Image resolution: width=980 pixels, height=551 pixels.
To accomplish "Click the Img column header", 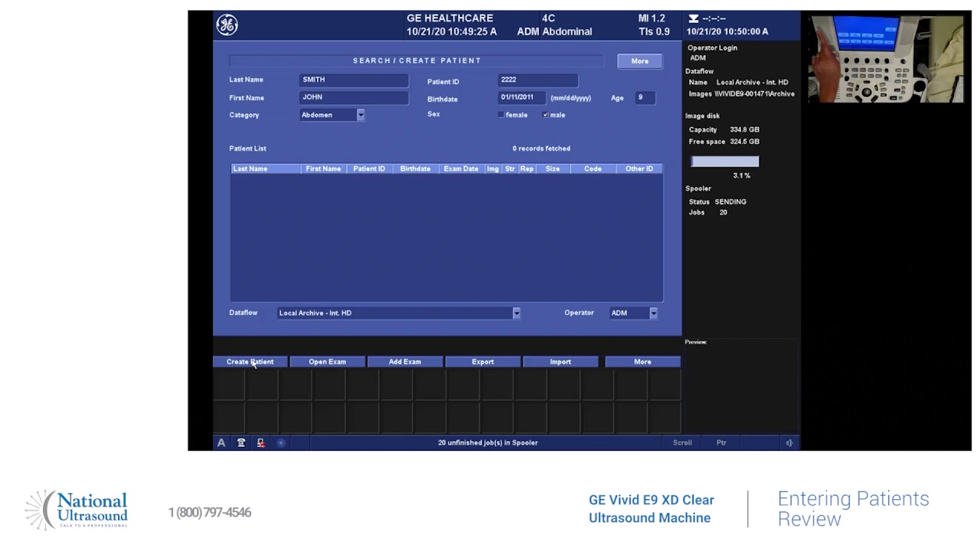I will coord(493,168).
